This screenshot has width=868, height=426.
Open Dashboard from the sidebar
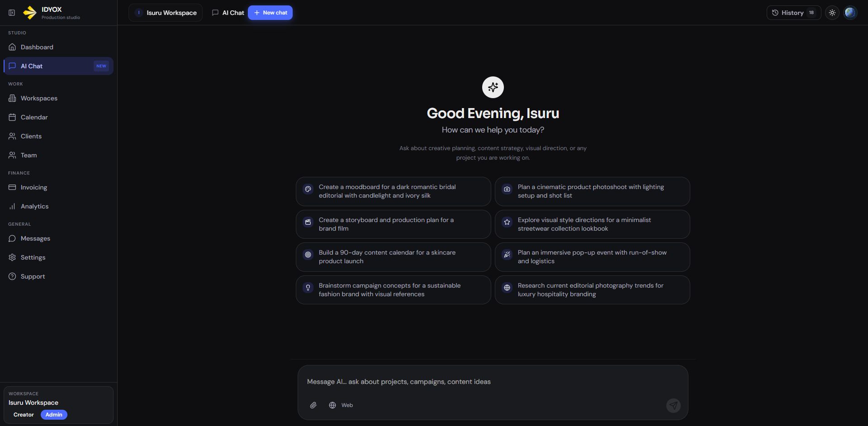(58, 47)
